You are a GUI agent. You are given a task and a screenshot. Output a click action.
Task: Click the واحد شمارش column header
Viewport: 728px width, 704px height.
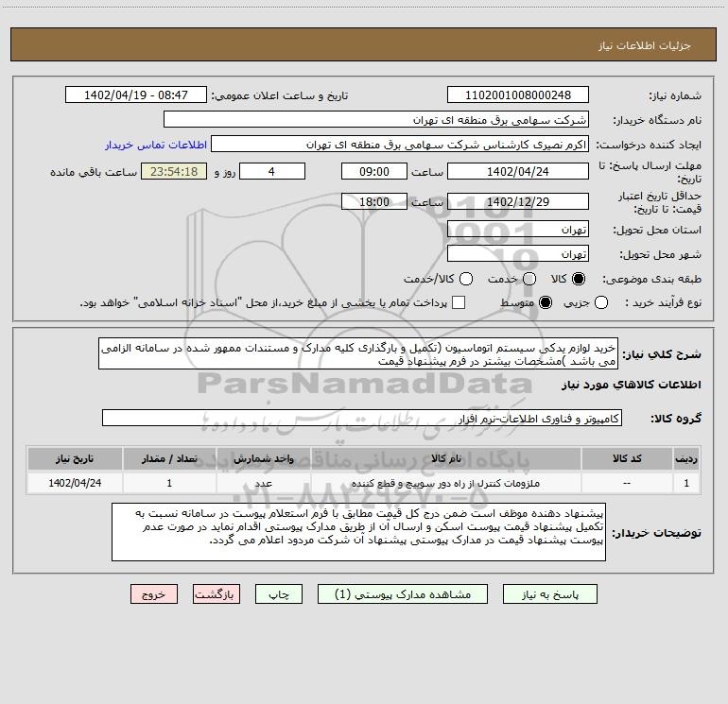coord(263,458)
